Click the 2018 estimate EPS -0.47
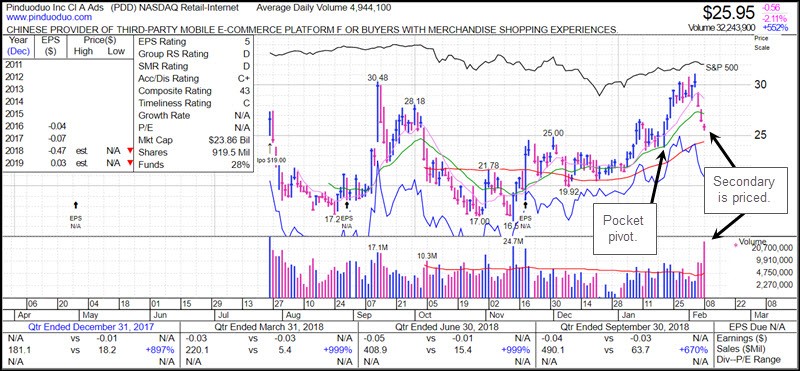This screenshot has height=371, width=800. [56, 151]
